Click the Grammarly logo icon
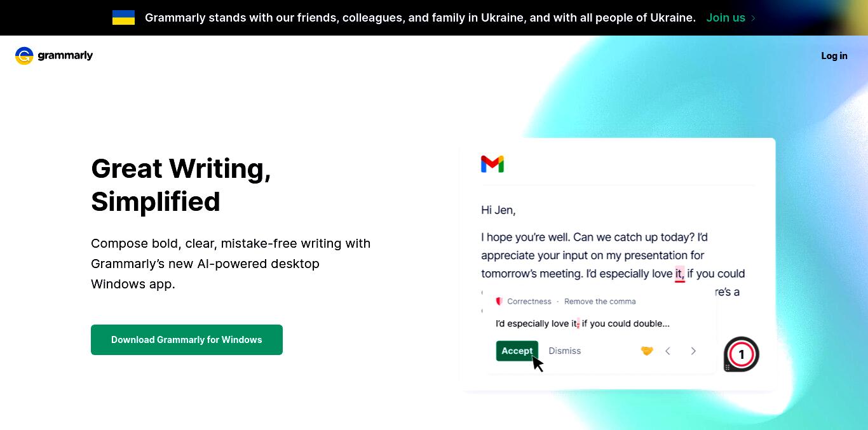Screen dimensions: 868x430 coord(24,56)
